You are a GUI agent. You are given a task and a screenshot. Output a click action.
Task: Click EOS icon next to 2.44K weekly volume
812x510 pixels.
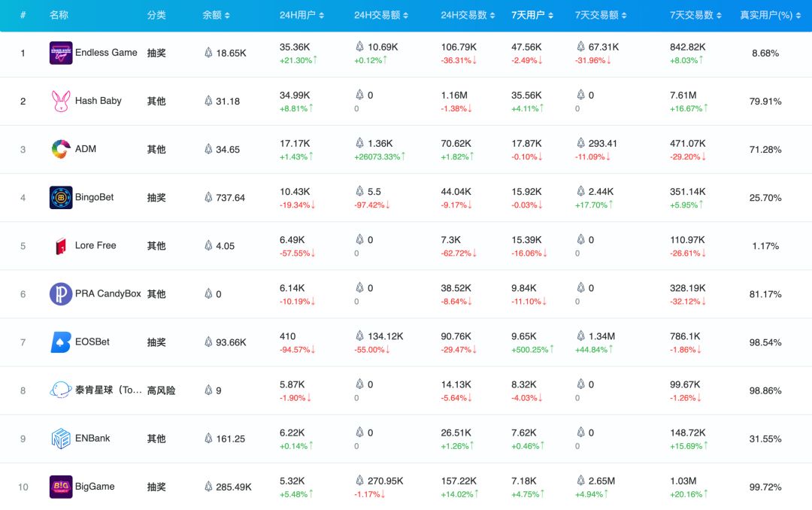coord(581,191)
